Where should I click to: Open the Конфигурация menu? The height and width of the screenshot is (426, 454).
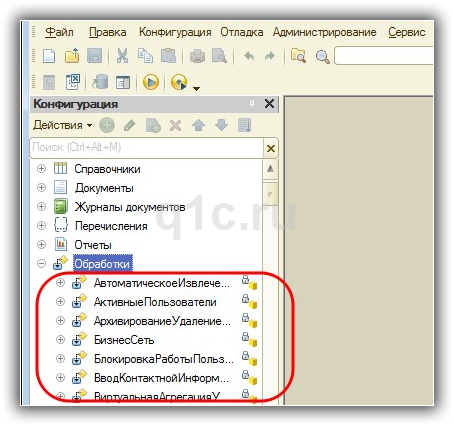(175, 32)
